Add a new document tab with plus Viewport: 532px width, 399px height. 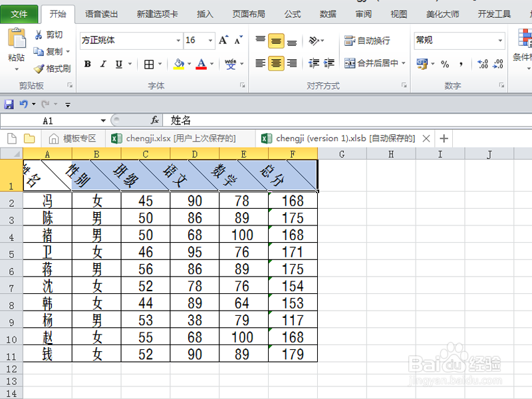pos(444,138)
